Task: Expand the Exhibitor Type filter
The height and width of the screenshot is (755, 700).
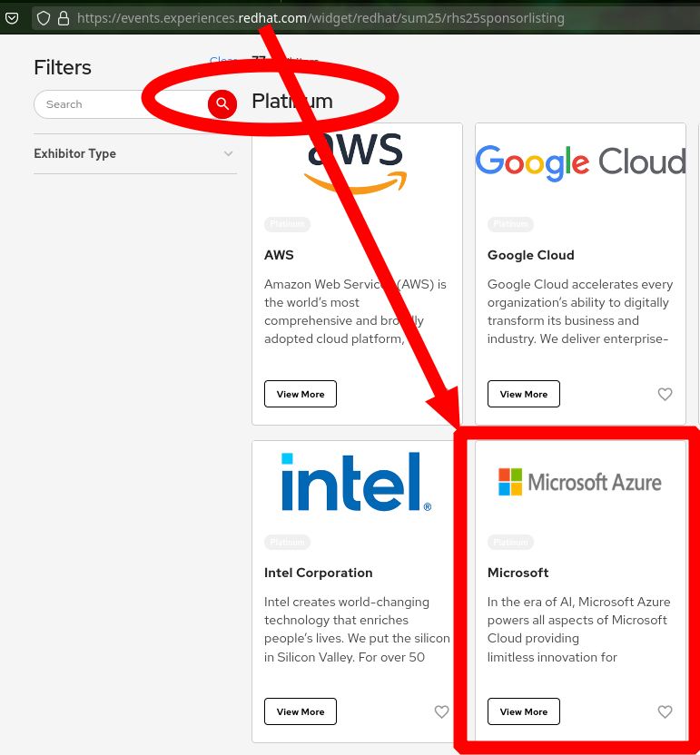Action: tap(135, 153)
